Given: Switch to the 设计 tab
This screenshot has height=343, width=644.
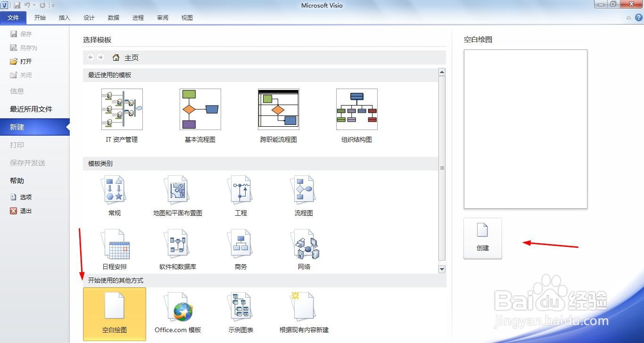Looking at the screenshot, I should [x=89, y=18].
